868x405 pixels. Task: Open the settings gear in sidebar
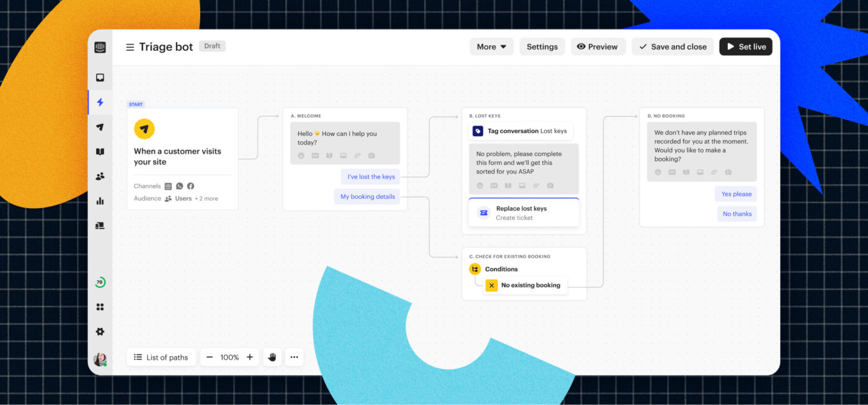100,331
